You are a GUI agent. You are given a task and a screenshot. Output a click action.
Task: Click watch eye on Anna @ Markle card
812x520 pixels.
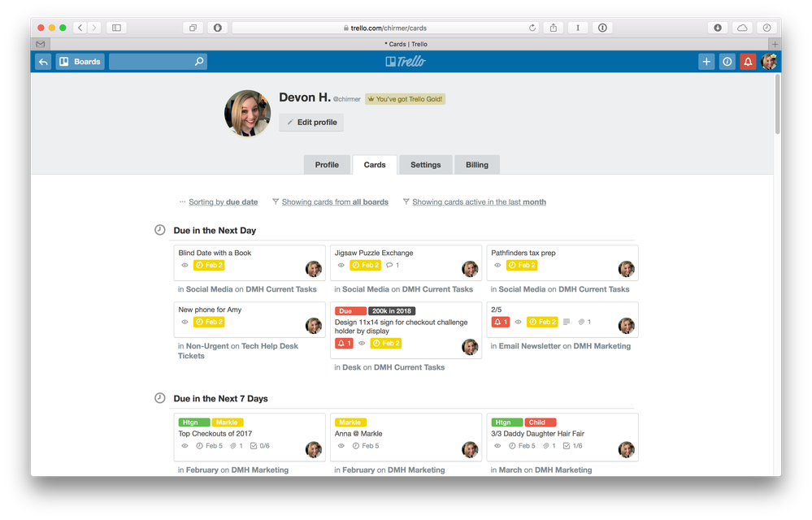tap(341, 446)
